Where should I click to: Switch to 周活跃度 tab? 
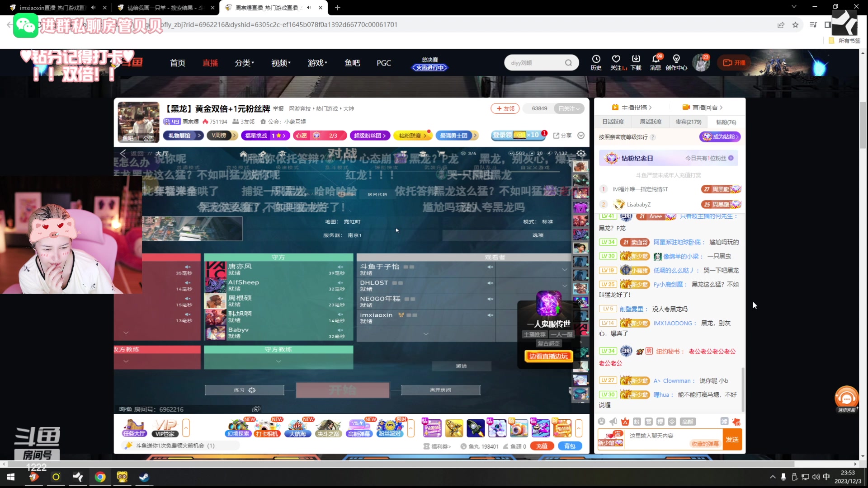(651, 122)
